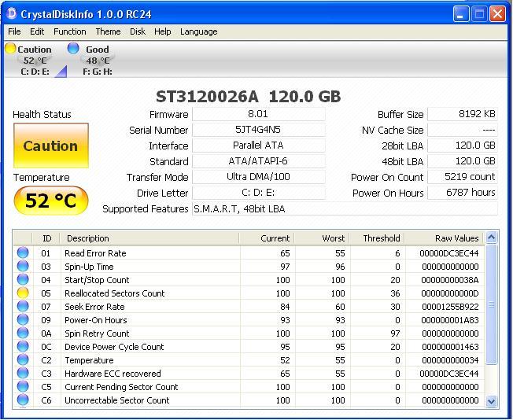
Task: Click the NV Cache Size value field
Action: click(463, 130)
